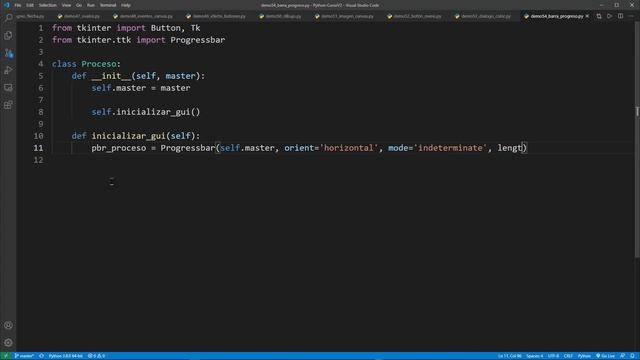The width and height of the screenshot is (640, 360).
Task: Open the More Actions ellipsis in editor toolbar
Action: (631, 16)
